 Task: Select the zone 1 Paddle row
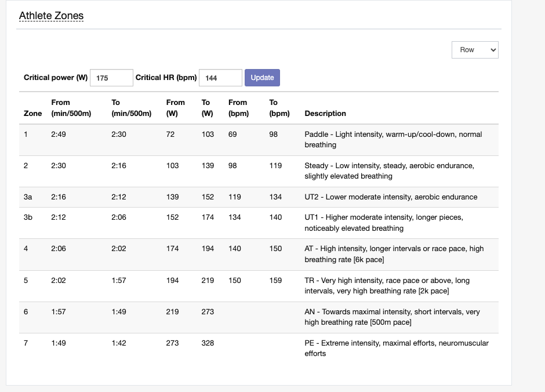coord(259,140)
